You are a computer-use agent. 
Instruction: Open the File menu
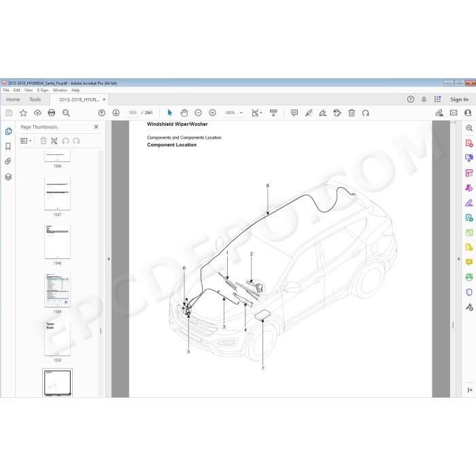6,90
